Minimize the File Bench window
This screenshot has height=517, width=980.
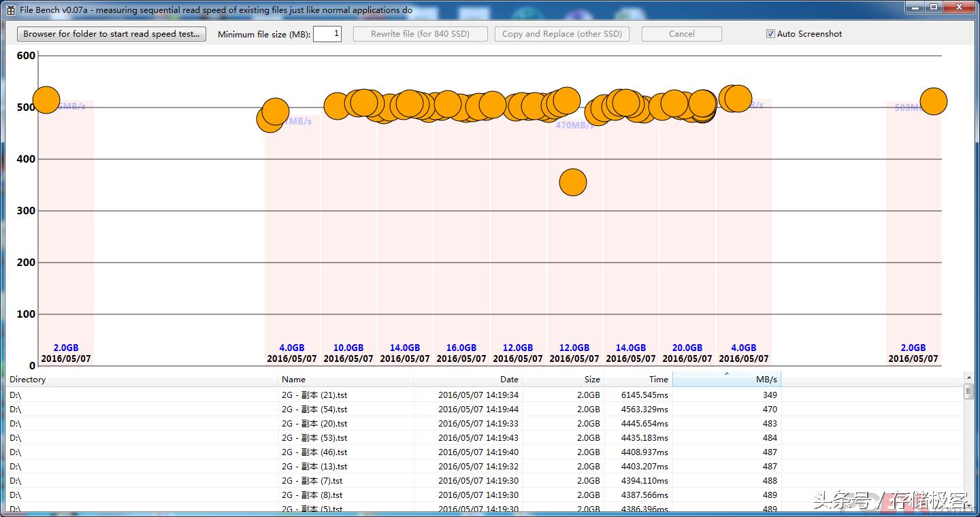(914, 7)
